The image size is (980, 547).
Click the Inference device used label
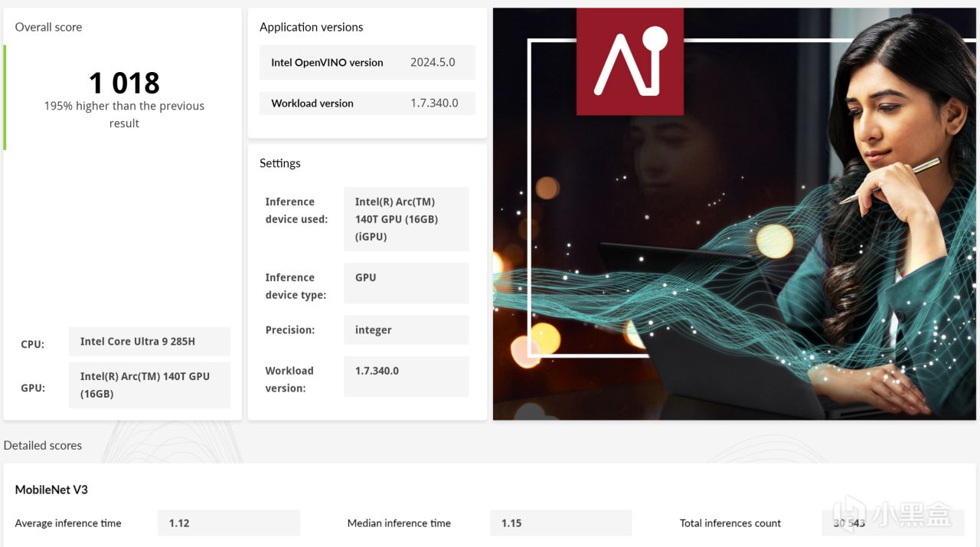[296, 211]
